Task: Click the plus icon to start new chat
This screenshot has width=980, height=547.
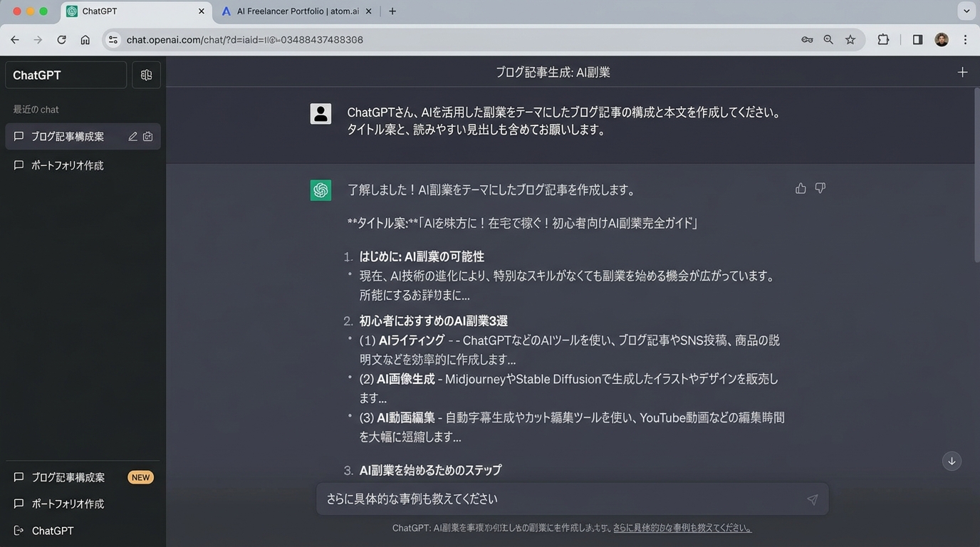Action: pyautogui.click(x=962, y=72)
